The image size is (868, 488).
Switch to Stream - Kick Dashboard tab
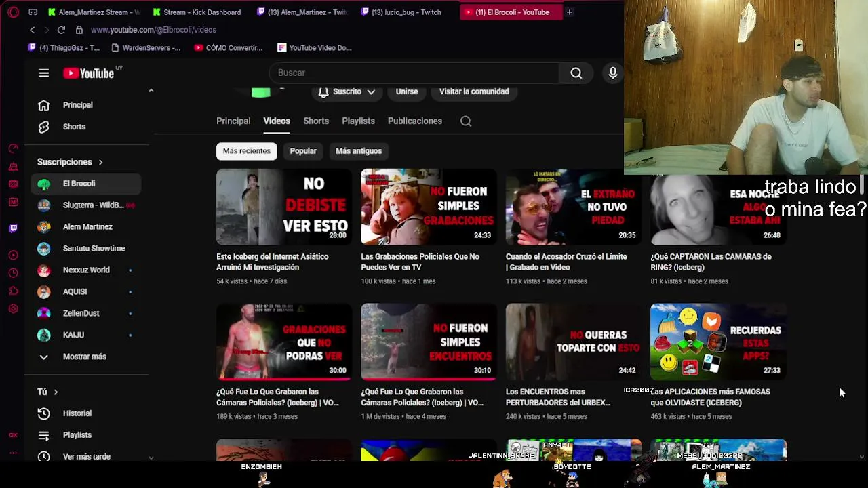197,12
